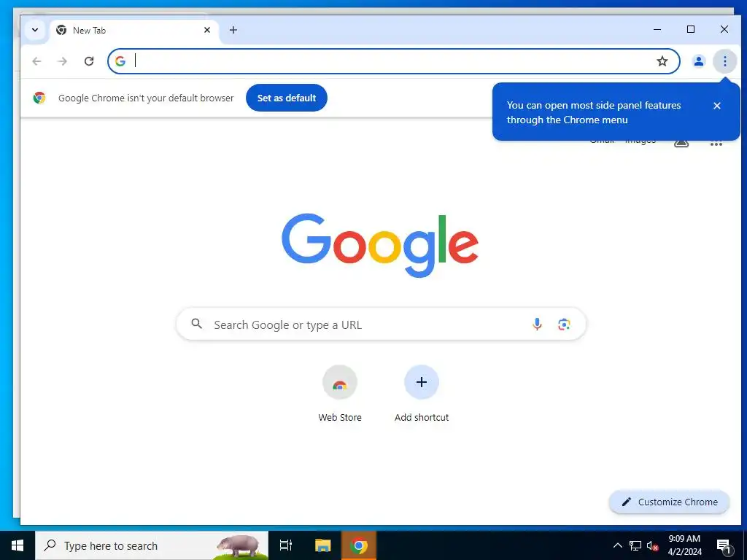Click Set as default button
This screenshot has width=747, height=560.
286,98
